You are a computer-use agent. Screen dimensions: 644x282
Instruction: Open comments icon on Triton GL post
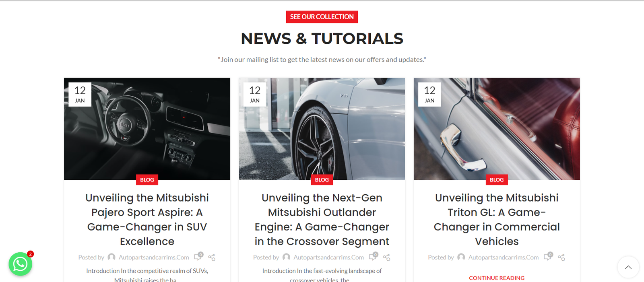coord(548,257)
